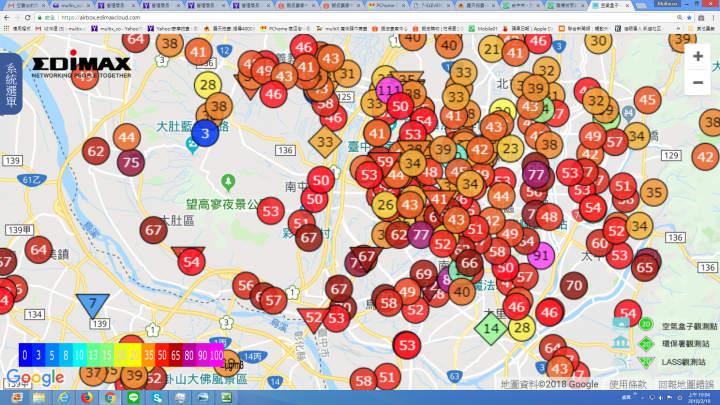
Task: Click the orange 35 color scale swatch
Action: pyautogui.click(x=148, y=355)
